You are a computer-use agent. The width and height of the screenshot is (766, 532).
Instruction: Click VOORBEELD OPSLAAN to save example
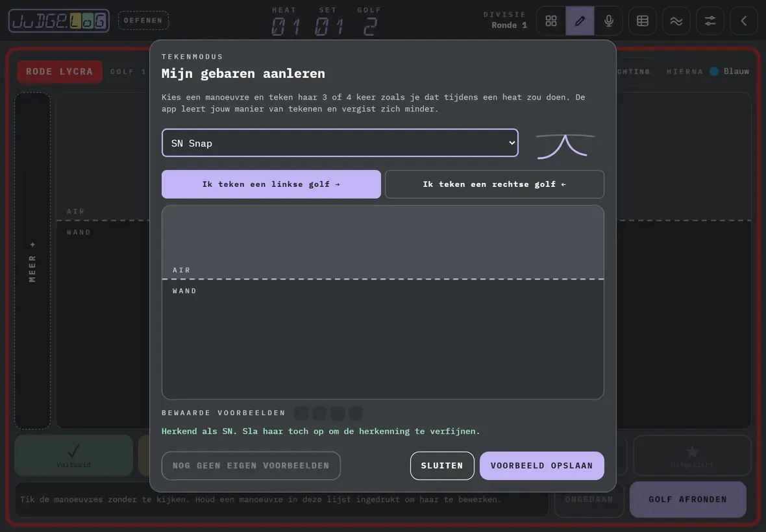pyautogui.click(x=542, y=466)
